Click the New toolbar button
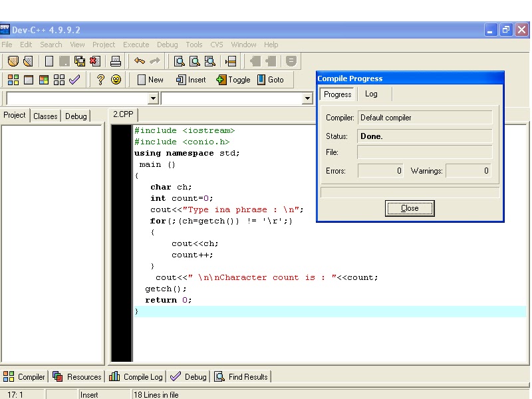This screenshot has width=532, height=399. [x=151, y=80]
